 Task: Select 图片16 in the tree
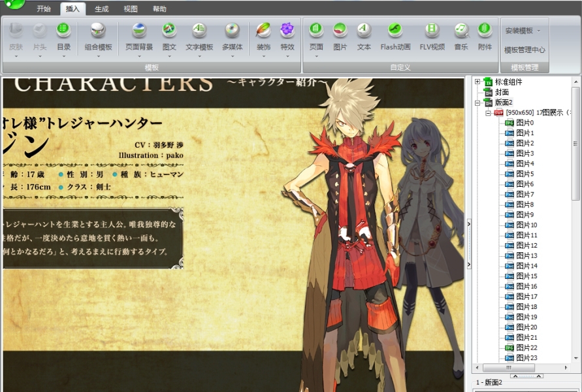coord(526,286)
